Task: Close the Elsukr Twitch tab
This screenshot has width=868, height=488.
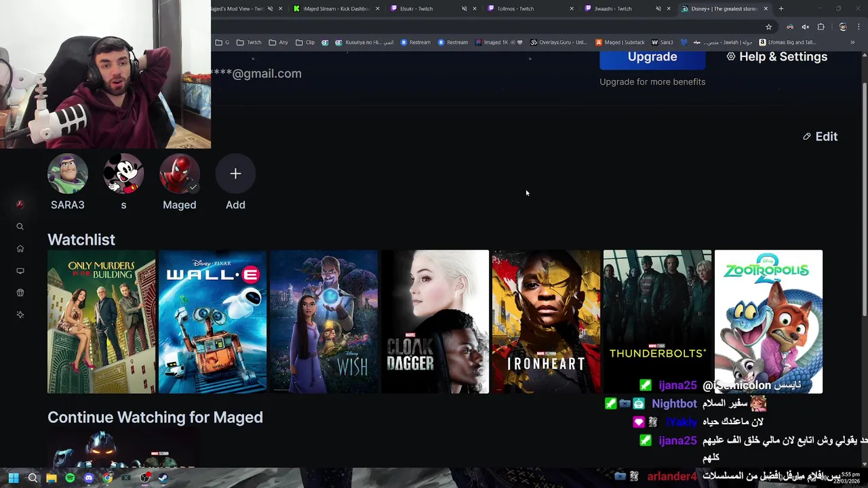Action: [x=475, y=9]
